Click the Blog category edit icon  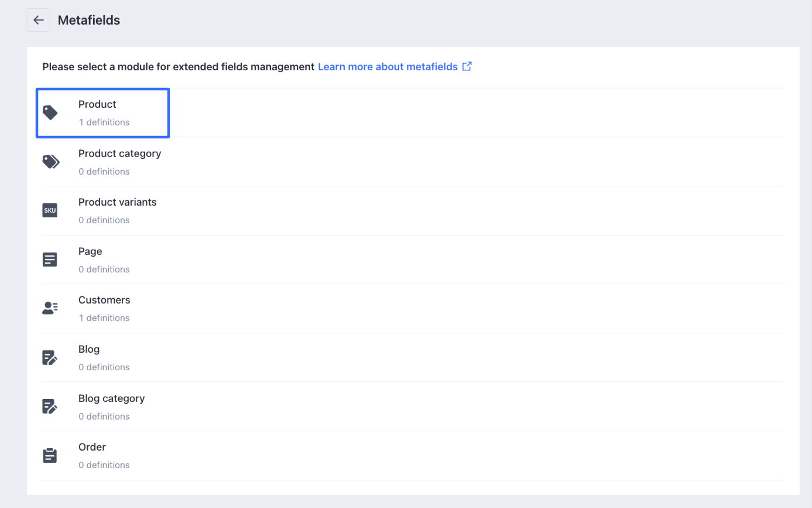pyautogui.click(x=50, y=406)
